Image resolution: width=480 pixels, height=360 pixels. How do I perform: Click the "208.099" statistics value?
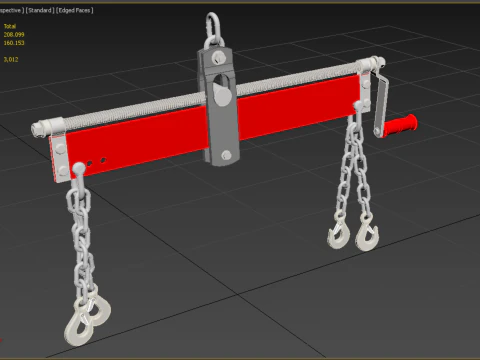click(x=14, y=34)
